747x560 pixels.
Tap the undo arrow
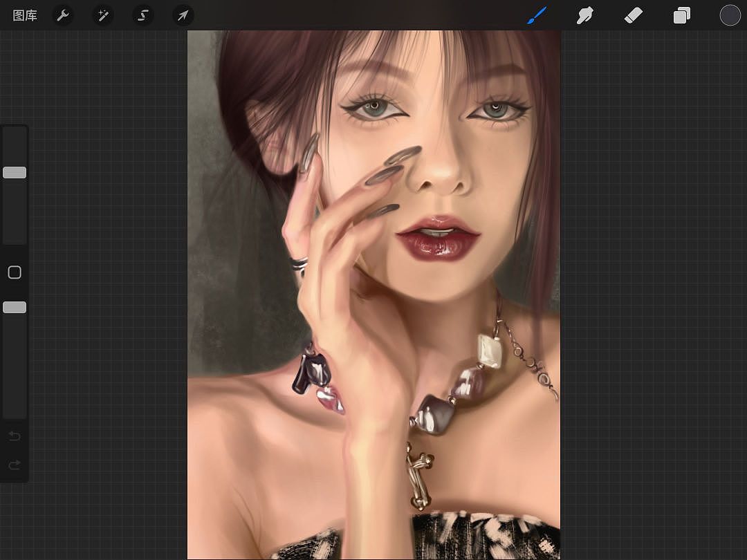coord(15,436)
